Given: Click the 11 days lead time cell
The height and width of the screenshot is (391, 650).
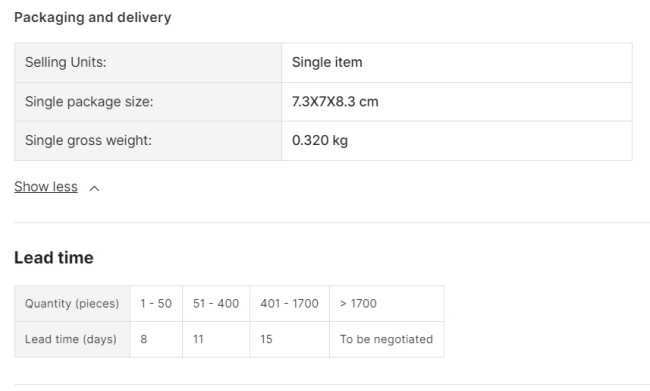Looking at the screenshot, I should point(216,339).
